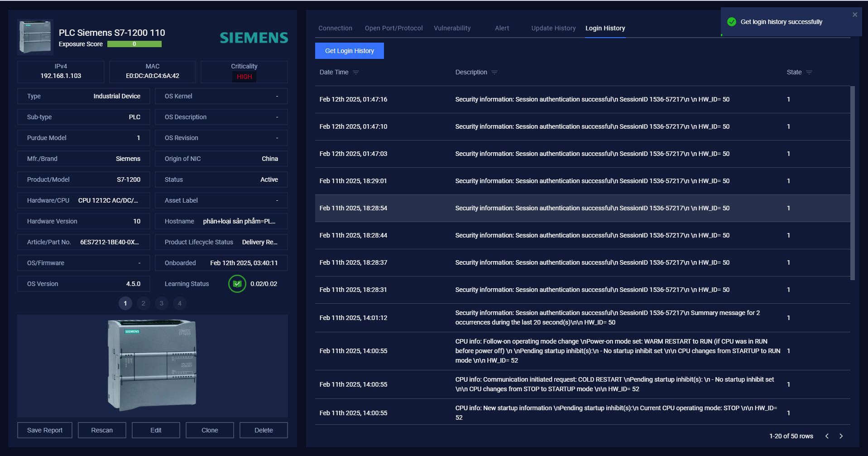Click the Rescan button

coord(102,430)
